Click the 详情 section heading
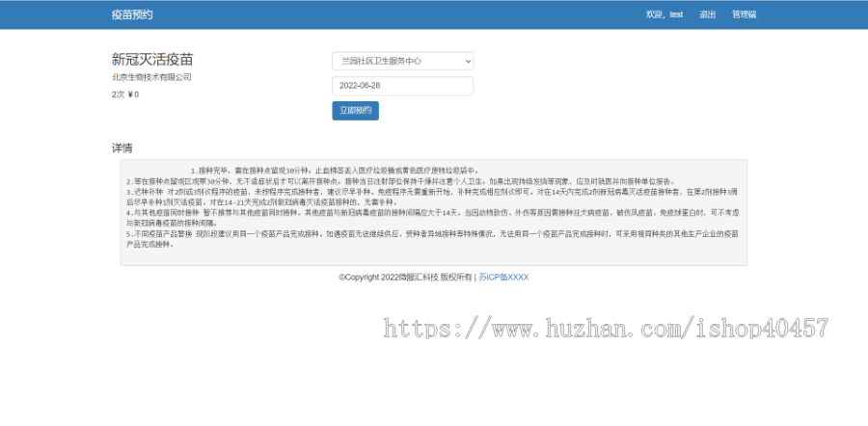 pos(122,148)
